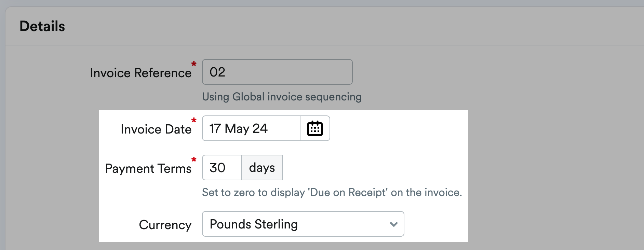644x250 pixels.
Task: Click the Payment Terms number field
Action: (222, 168)
